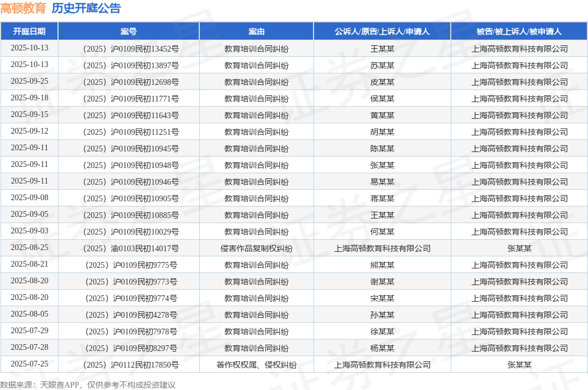Select case number 沪0109民初9774号
The width and height of the screenshot is (588, 390).
tap(131, 298)
